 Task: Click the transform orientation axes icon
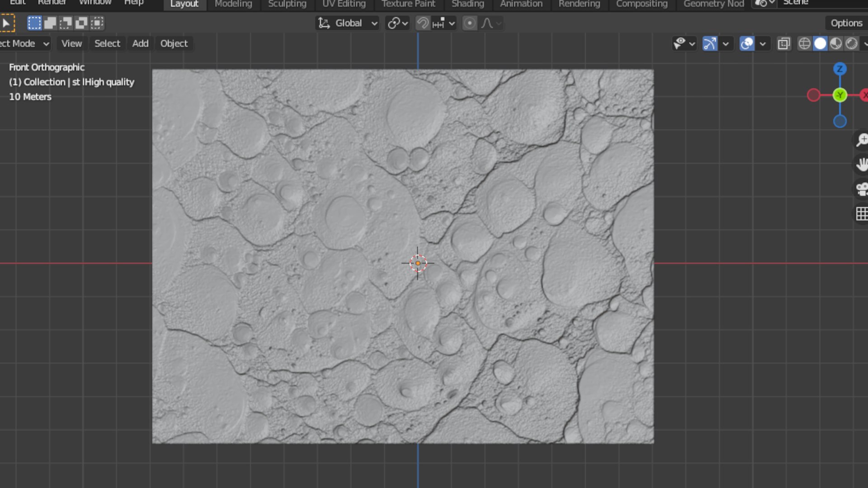324,23
